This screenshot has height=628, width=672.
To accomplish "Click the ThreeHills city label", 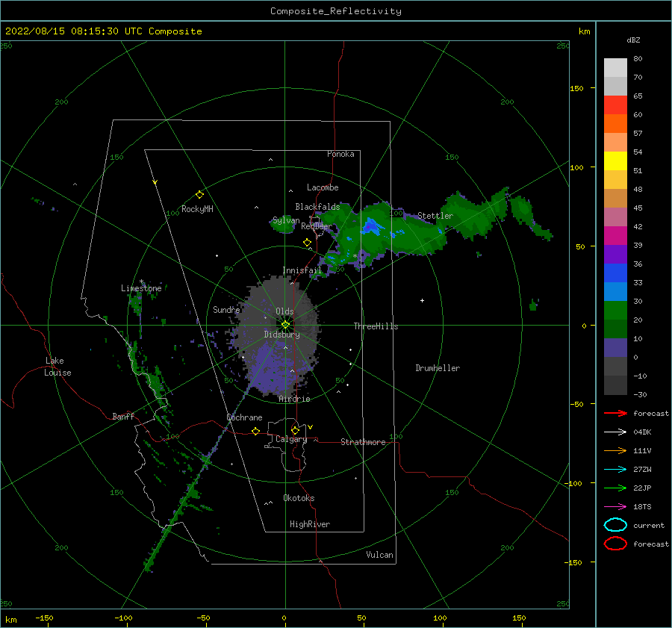I will click(376, 326).
